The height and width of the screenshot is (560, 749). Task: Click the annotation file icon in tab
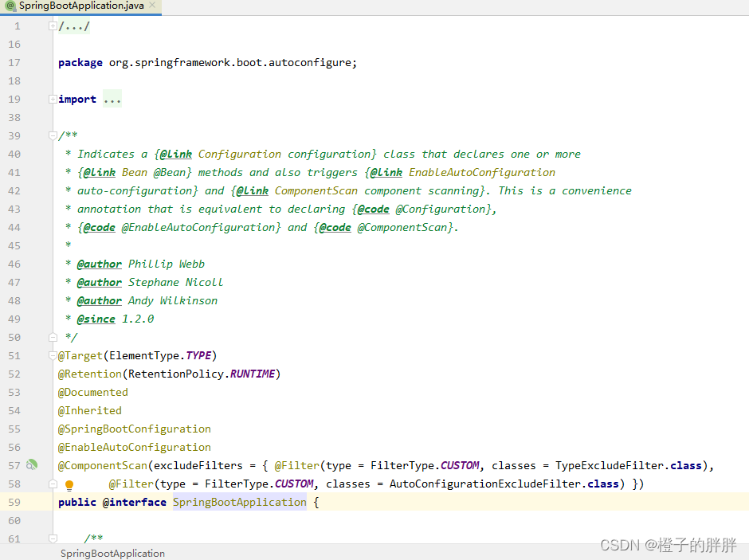[x=10, y=6]
